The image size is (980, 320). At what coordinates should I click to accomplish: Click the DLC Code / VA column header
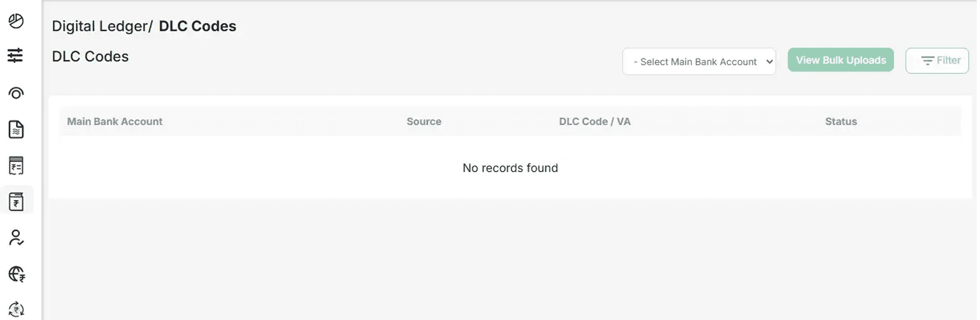(x=595, y=121)
